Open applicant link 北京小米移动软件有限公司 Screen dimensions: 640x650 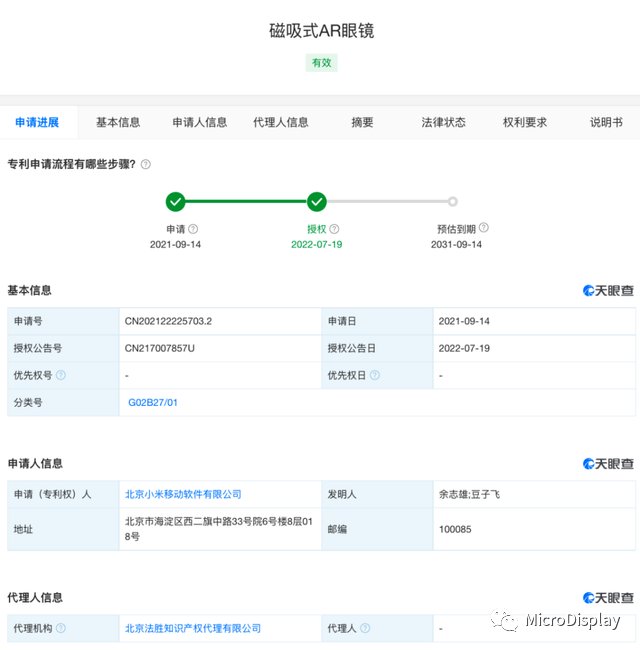(x=183, y=495)
